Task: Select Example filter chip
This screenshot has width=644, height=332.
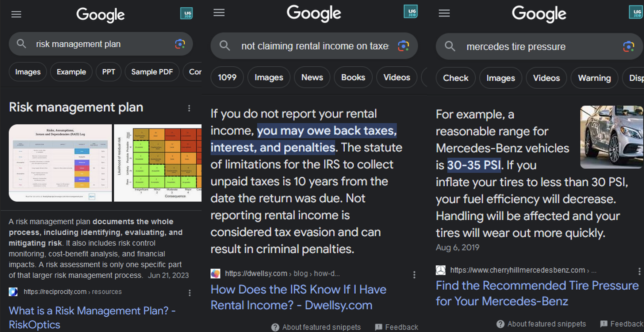Action: point(71,72)
